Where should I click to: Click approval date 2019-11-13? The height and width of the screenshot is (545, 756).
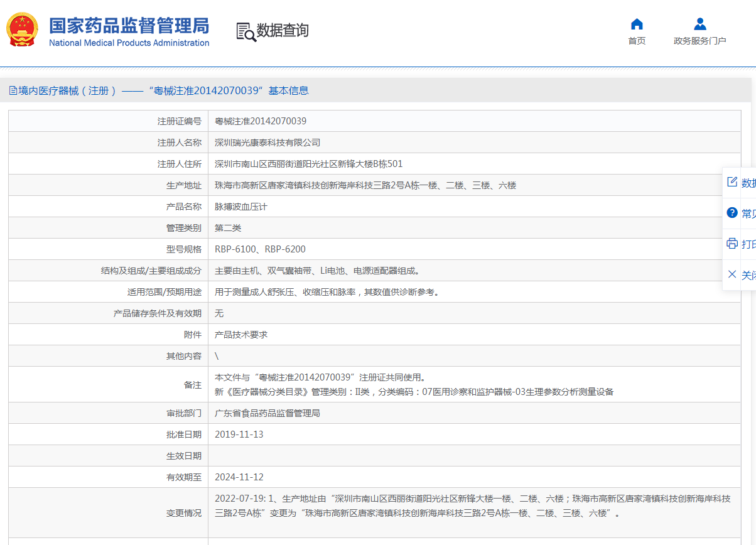(239, 434)
